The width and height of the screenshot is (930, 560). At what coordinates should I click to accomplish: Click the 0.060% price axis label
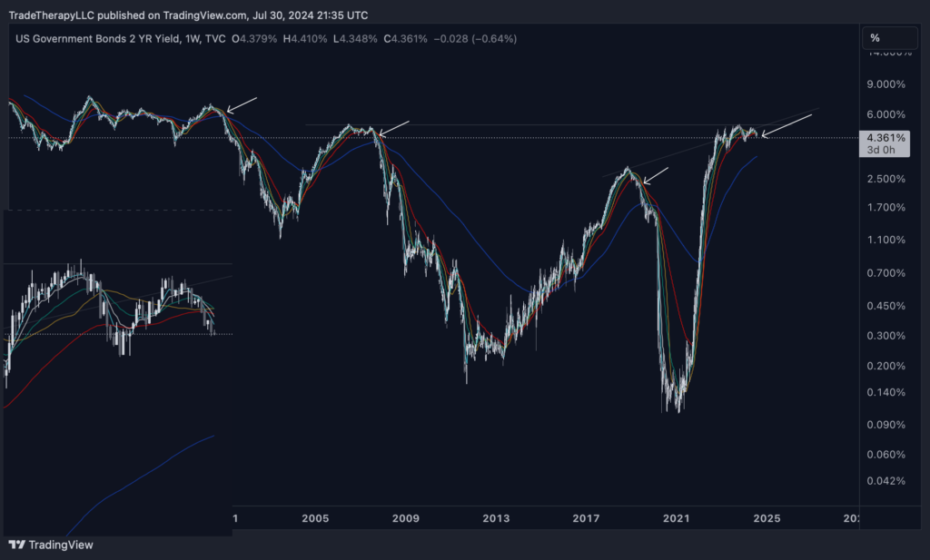coord(886,455)
